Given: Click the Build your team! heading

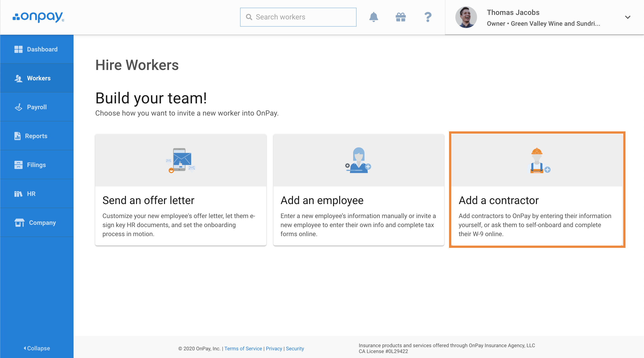Looking at the screenshot, I should click(x=151, y=98).
